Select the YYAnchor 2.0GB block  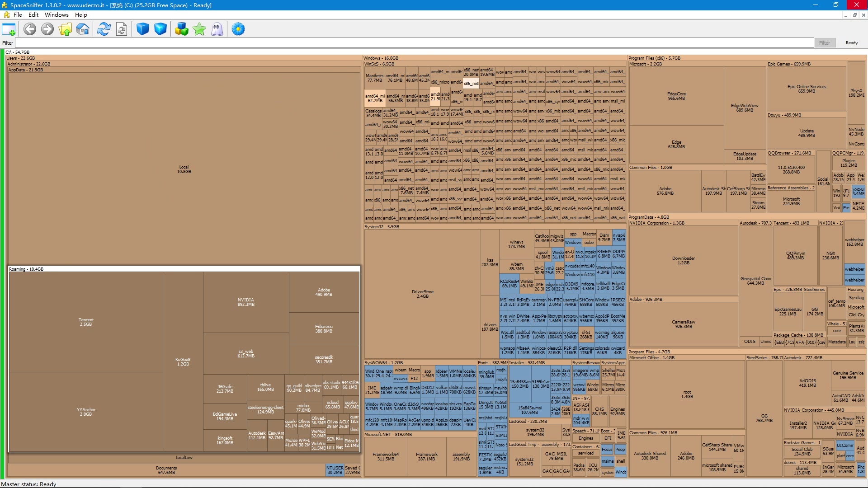[86, 412]
